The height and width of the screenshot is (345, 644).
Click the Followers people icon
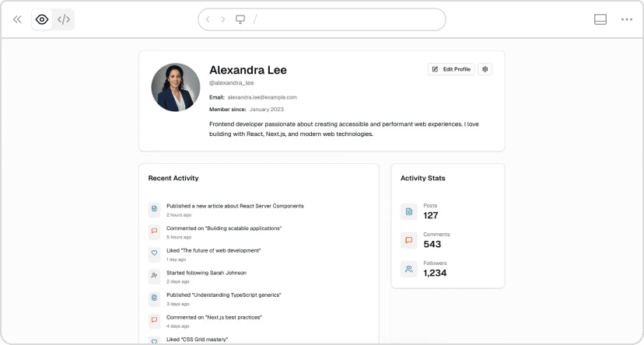[409, 269]
